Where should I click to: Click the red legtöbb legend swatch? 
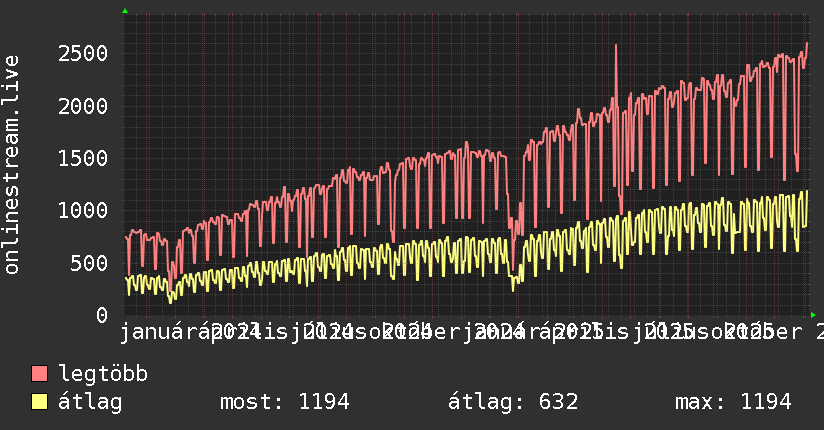(x=39, y=374)
